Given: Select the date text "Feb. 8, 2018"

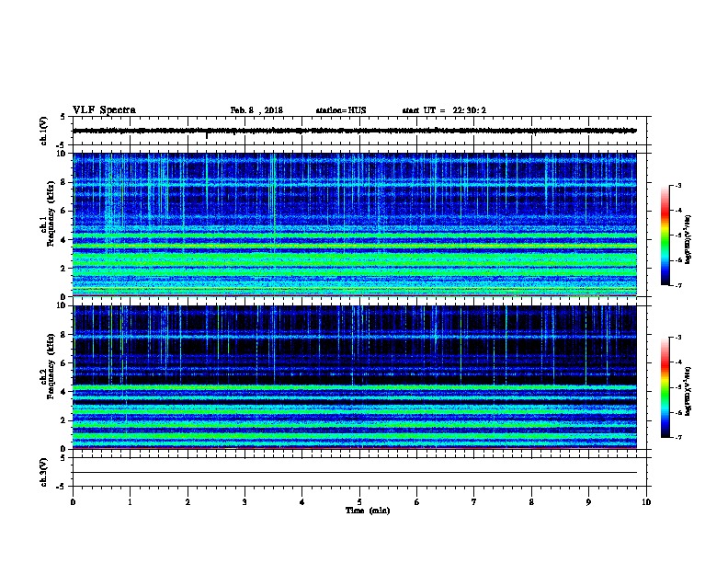Looking at the screenshot, I should pos(256,110).
